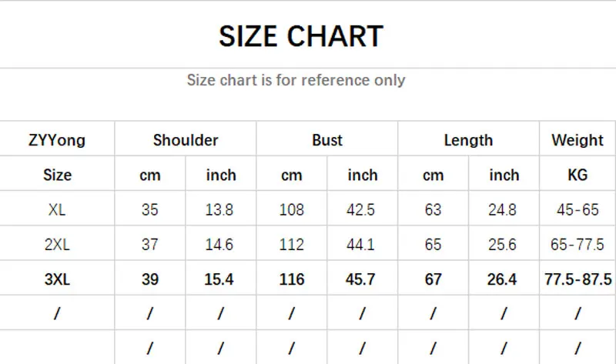
Task: Click the 65-77.5 weight range cell
Action: tap(577, 245)
